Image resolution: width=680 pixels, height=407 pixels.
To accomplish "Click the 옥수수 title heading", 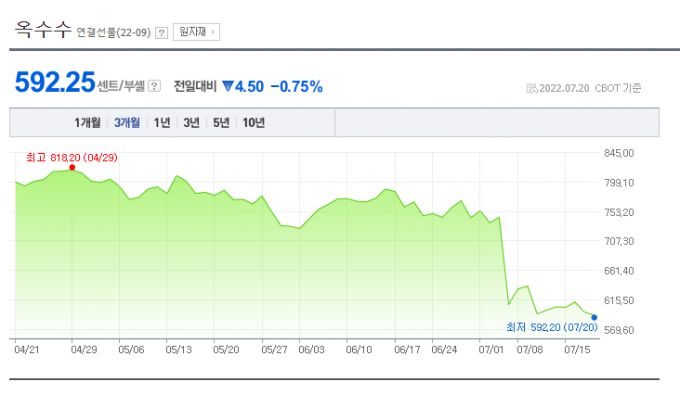I will [43, 30].
